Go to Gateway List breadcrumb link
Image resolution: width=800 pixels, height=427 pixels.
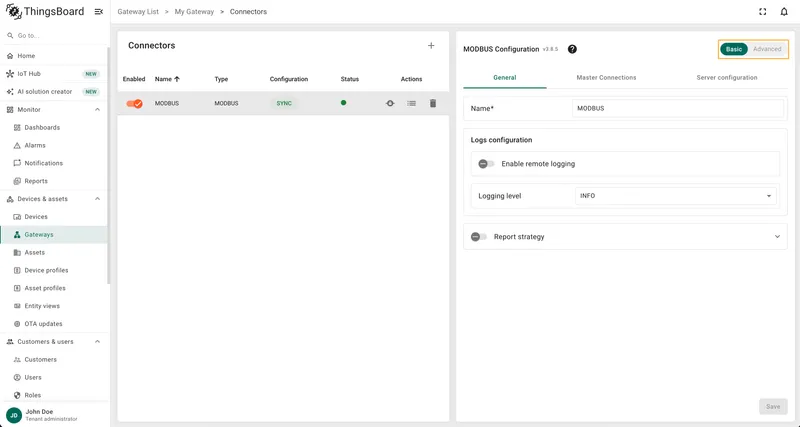click(138, 12)
